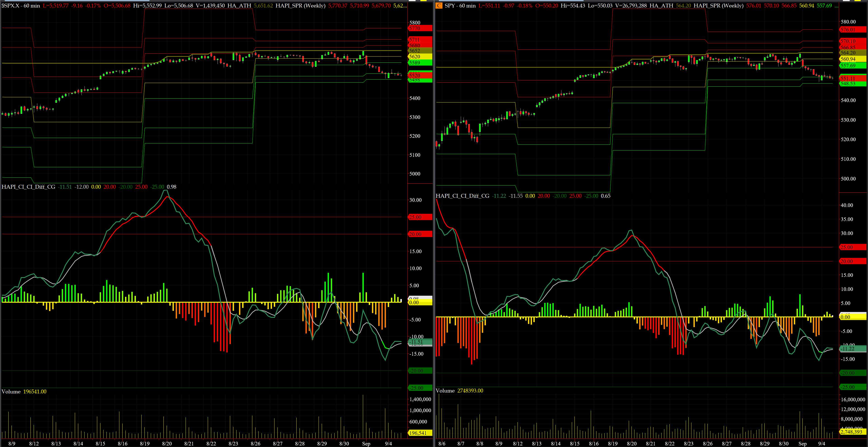Click the $SPX.X - 60 min symbol label
This screenshot has width=868, height=447.
tap(21, 5)
